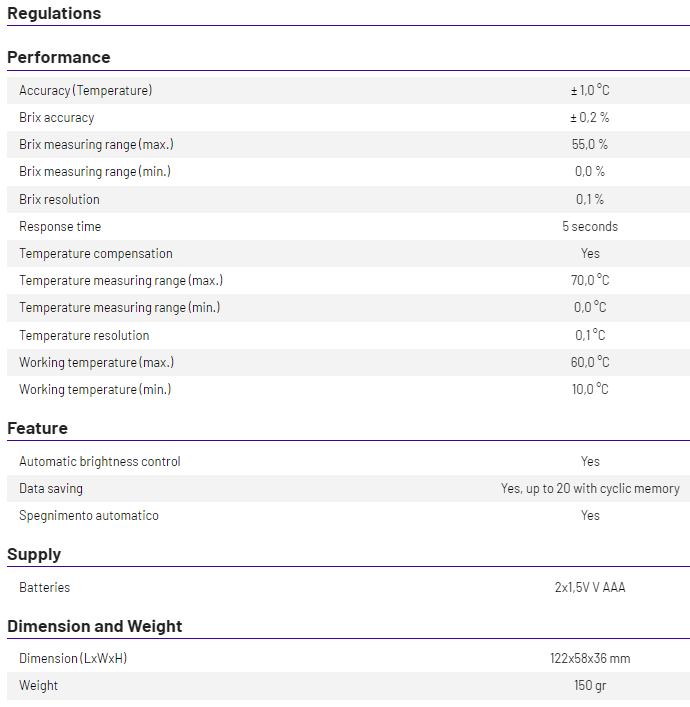Collapse the Performance section heading
690x707 pixels.
[x=59, y=57]
